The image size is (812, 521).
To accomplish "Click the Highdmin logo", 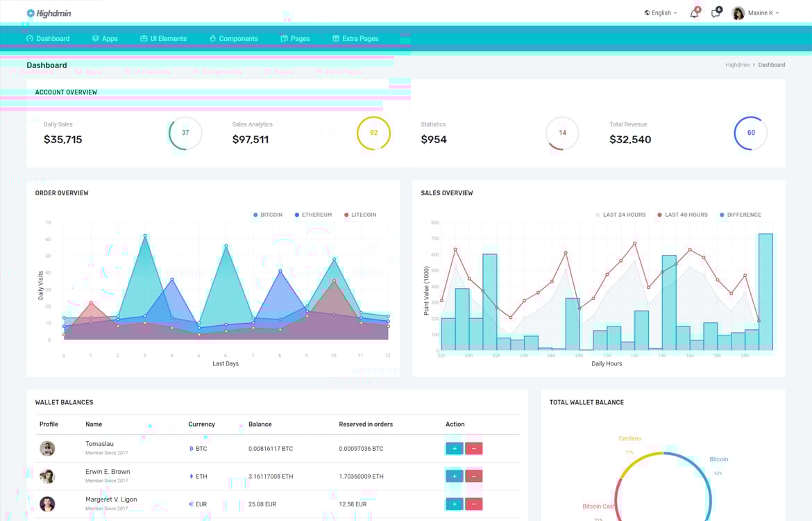I will point(49,13).
